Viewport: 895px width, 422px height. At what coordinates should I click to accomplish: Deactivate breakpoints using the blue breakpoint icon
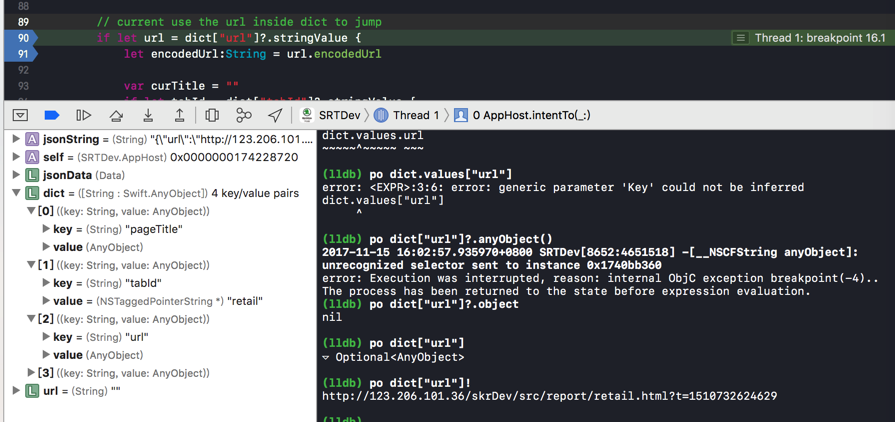(52, 115)
